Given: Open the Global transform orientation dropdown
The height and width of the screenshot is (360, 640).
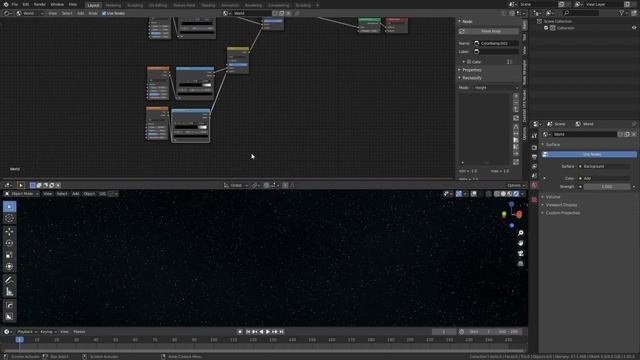Looking at the screenshot, I should coord(236,185).
